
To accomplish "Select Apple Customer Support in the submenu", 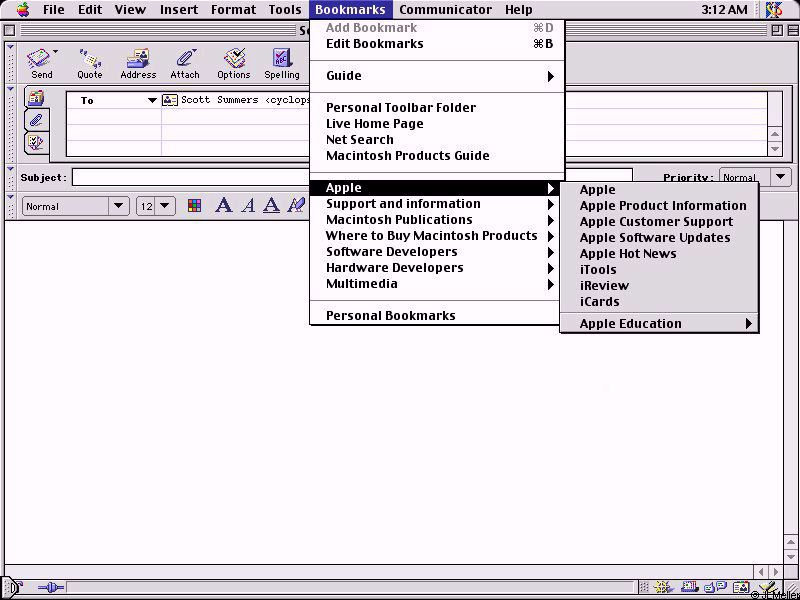I will 659,222.
